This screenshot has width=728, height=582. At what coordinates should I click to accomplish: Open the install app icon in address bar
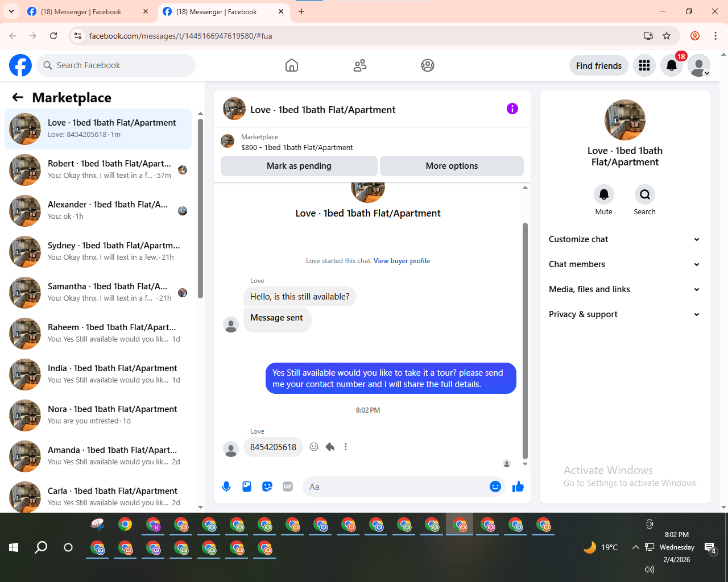648,36
